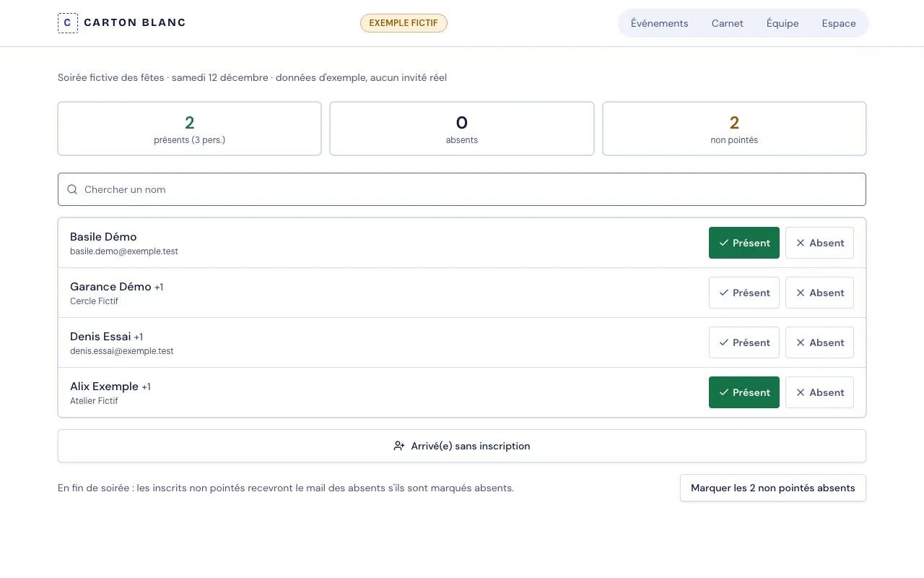This screenshot has width=924, height=578.
Task: Open the Équipe menu item
Action: coord(783,23)
